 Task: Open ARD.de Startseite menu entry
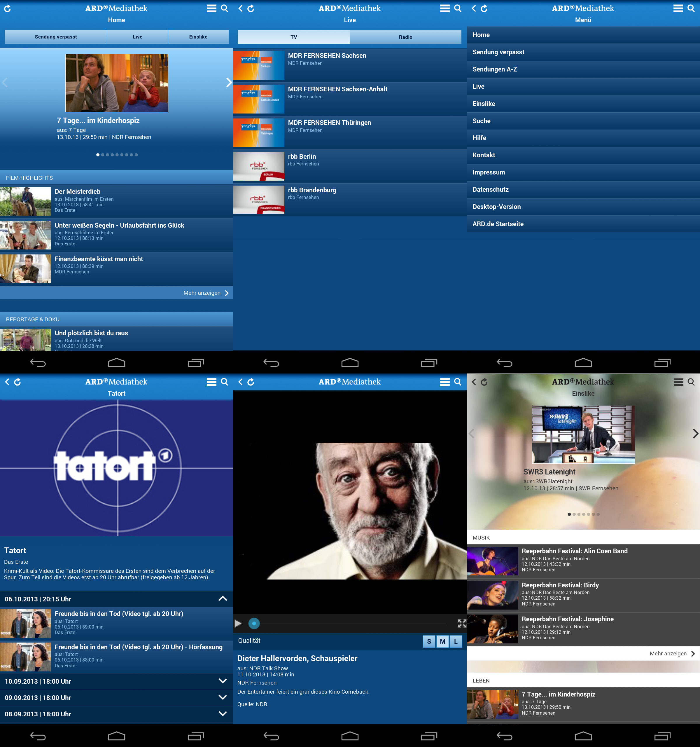point(583,224)
